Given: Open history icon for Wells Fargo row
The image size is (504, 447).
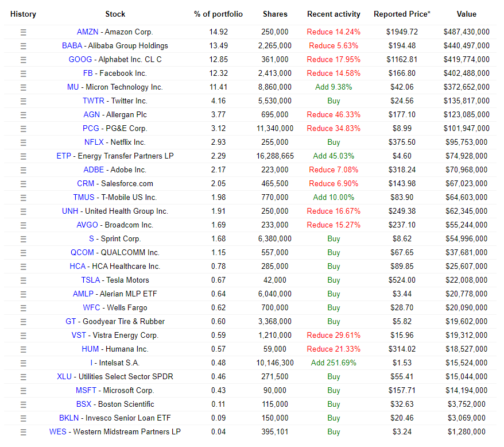Looking at the screenshot, I should pos(23,309).
